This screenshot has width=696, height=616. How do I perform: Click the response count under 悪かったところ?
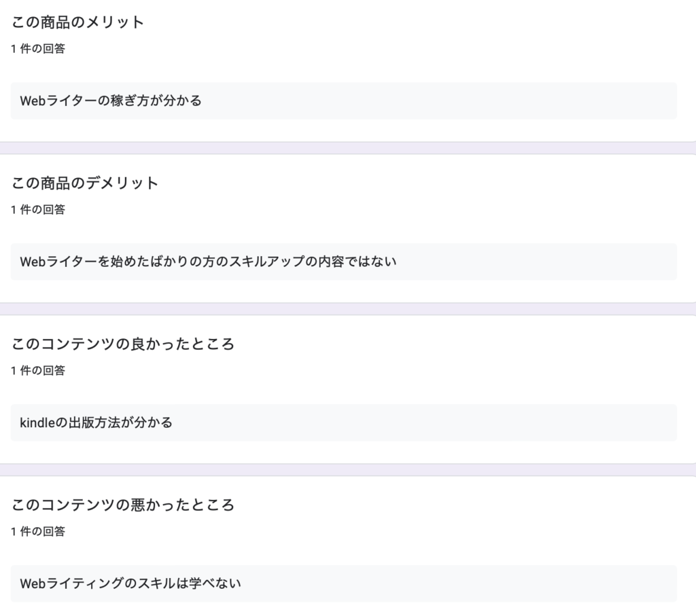click(38, 532)
